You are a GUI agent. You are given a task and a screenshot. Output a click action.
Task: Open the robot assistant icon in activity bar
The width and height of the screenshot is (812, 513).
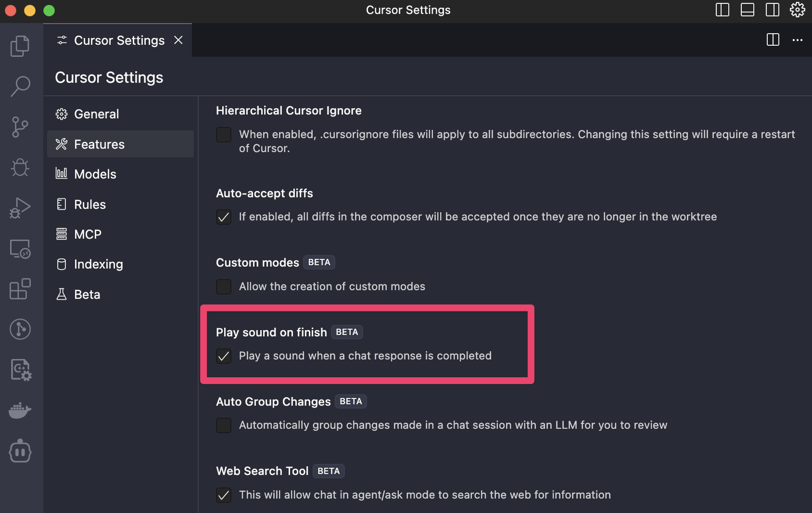click(20, 451)
